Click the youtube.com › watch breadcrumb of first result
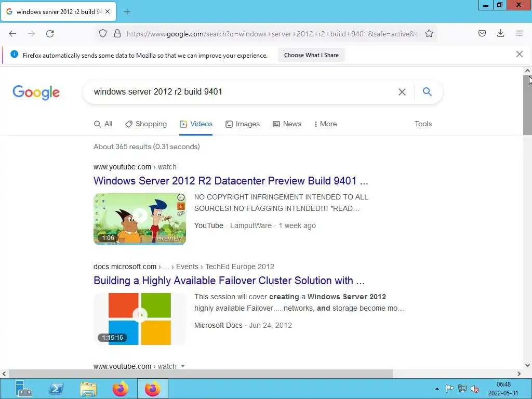This screenshot has height=399, width=532. click(x=135, y=167)
